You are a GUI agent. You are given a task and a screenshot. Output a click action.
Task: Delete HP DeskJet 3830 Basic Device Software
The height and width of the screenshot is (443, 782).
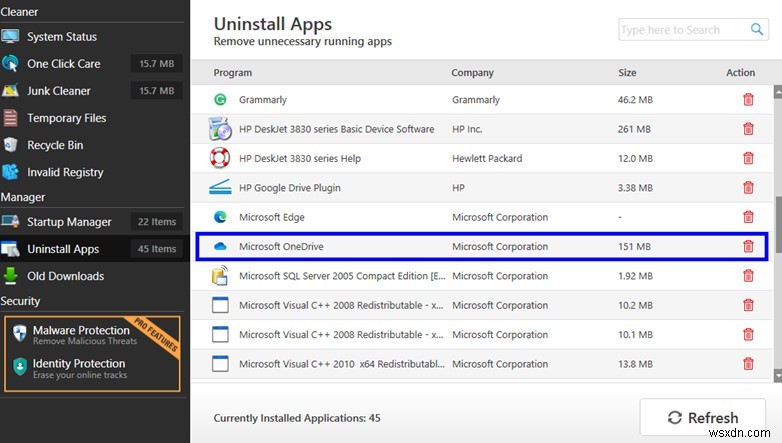coord(748,129)
